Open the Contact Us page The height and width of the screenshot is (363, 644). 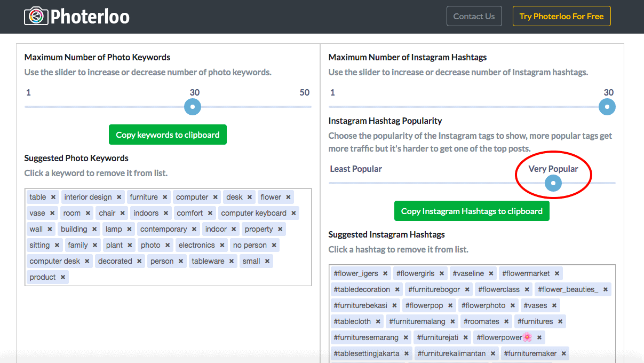click(474, 16)
